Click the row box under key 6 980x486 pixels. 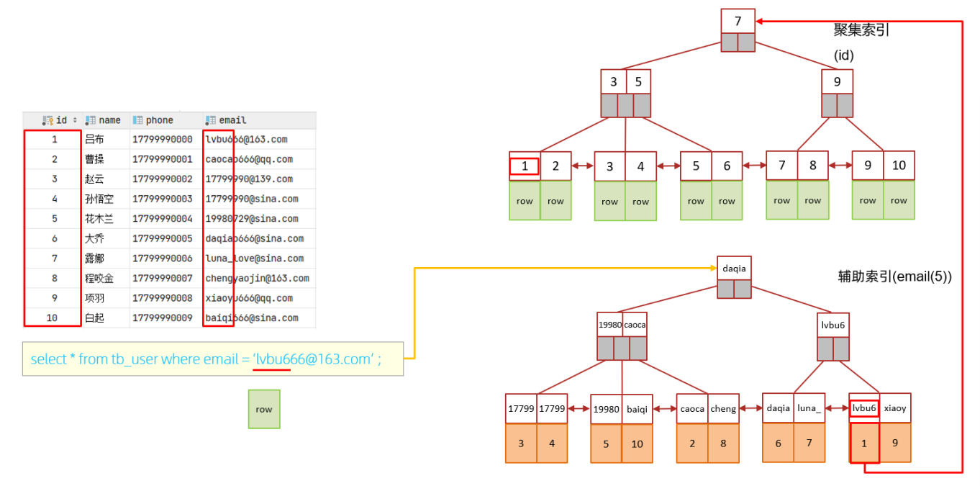click(x=727, y=200)
